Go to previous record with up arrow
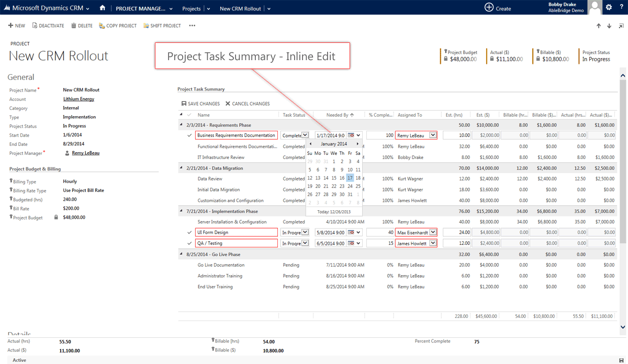Screen dimensions: 628x364 coord(599,26)
